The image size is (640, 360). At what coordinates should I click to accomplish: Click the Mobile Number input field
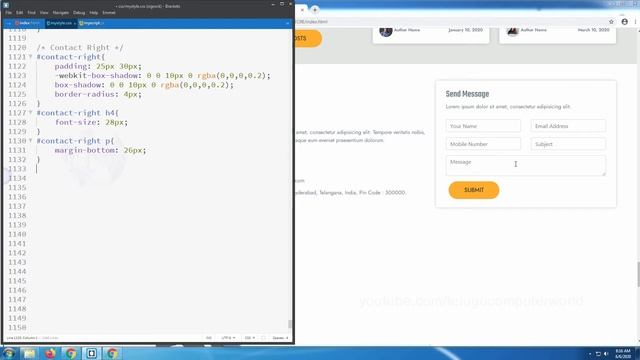coord(483,144)
